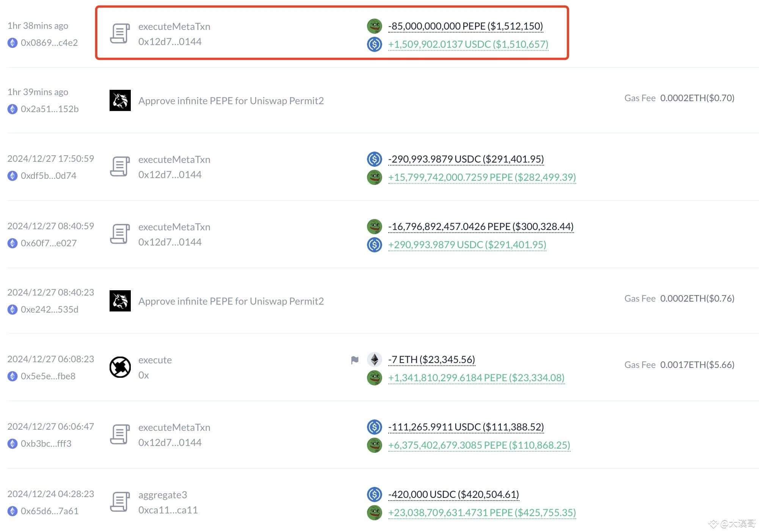Click Uniswap icon in 08:40:23 approve row

pos(120,301)
